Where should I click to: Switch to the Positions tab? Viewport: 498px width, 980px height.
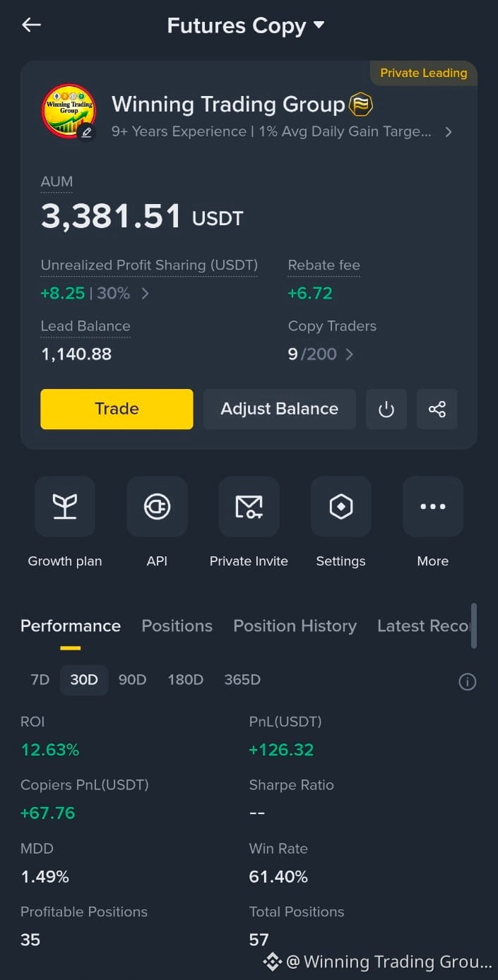coord(177,626)
